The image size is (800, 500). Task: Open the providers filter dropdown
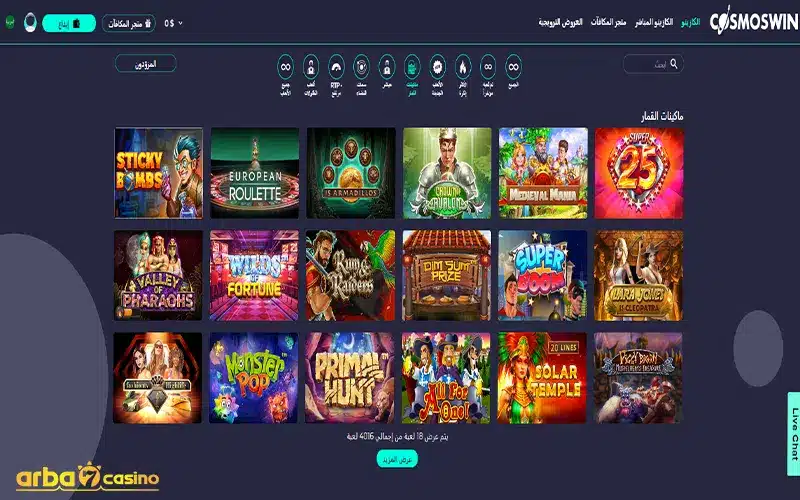[x=145, y=64]
